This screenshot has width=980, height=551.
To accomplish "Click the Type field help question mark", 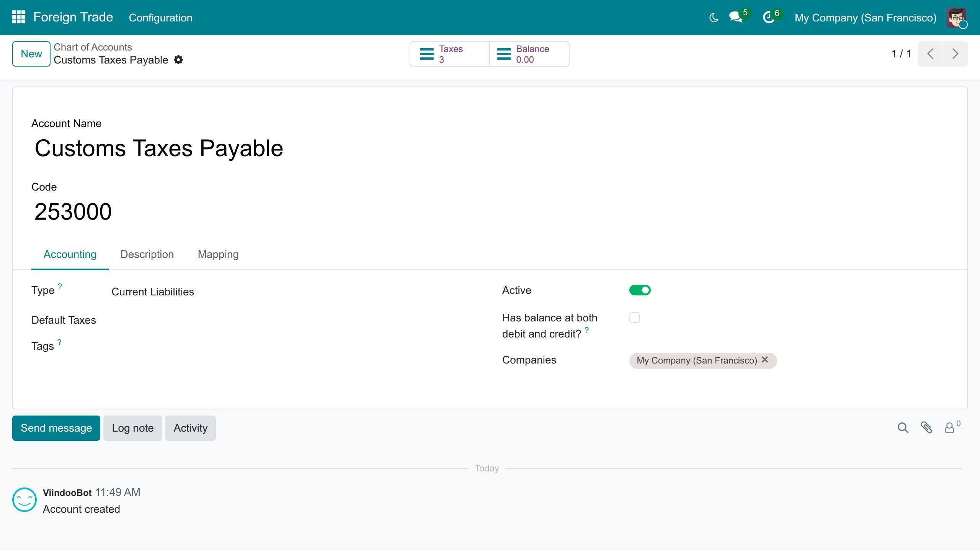I will point(60,286).
